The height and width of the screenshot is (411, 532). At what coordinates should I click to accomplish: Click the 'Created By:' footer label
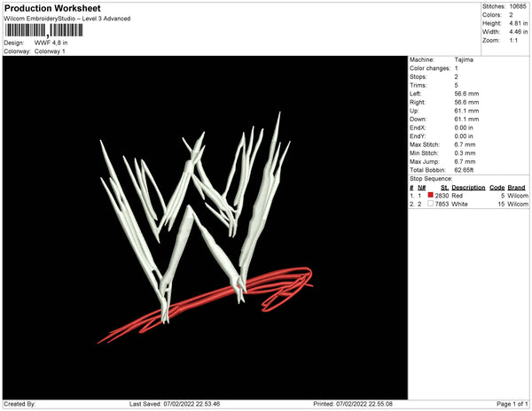coord(20,404)
